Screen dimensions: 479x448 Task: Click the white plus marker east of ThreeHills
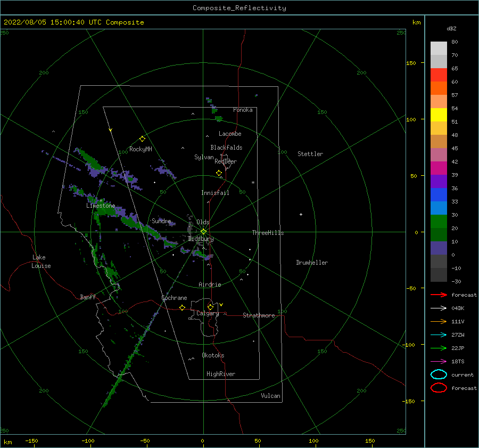pos(301,214)
